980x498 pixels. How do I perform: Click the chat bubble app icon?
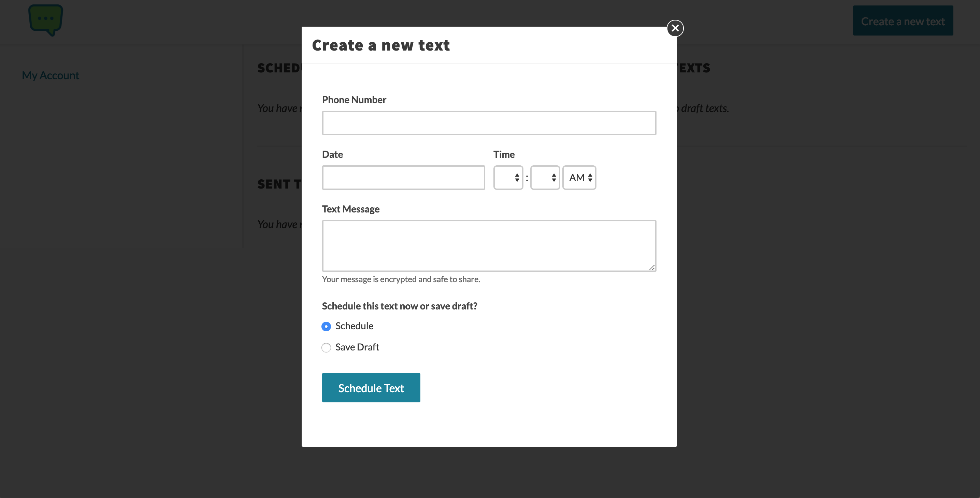[x=45, y=20]
